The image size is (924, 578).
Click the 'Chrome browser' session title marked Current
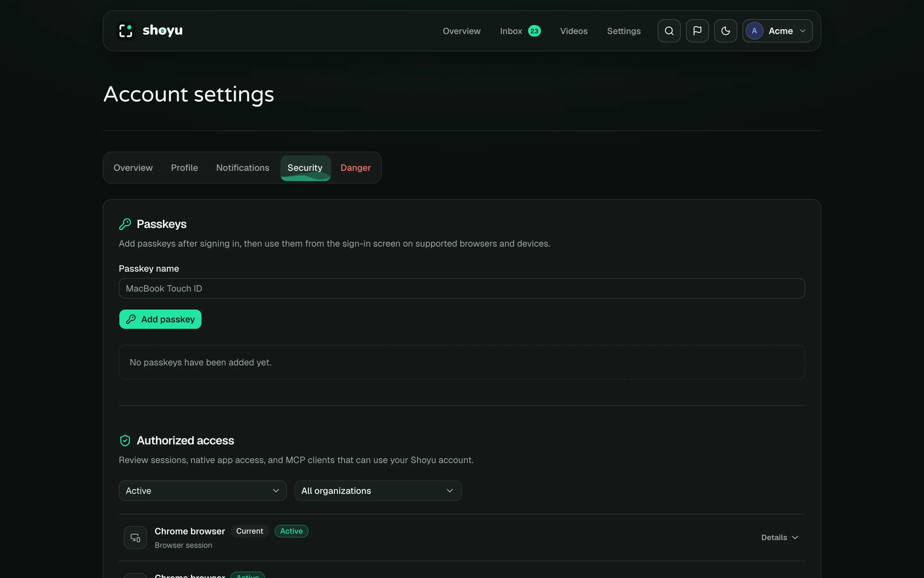click(190, 531)
